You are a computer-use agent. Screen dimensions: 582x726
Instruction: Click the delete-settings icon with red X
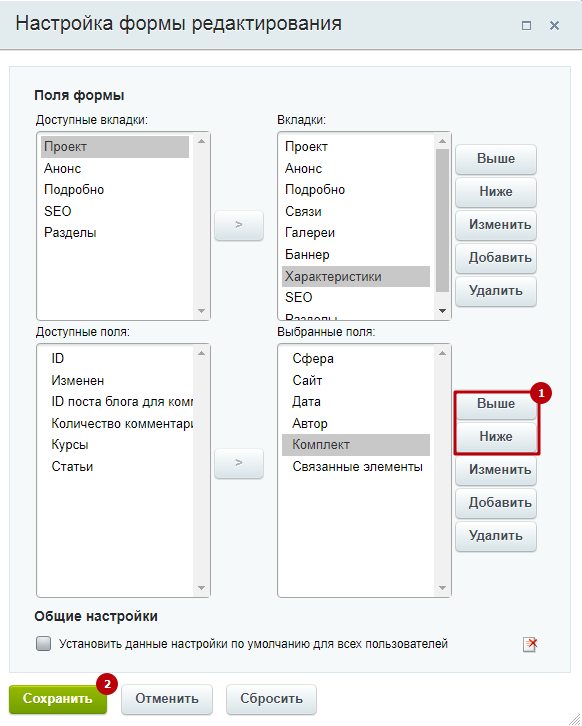click(x=530, y=644)
